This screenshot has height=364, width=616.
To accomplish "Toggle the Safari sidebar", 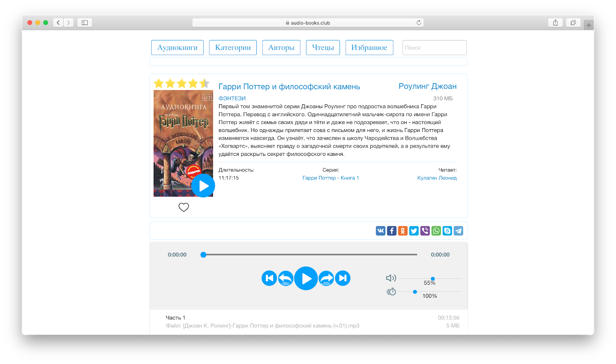I will [x=85, y=23].
